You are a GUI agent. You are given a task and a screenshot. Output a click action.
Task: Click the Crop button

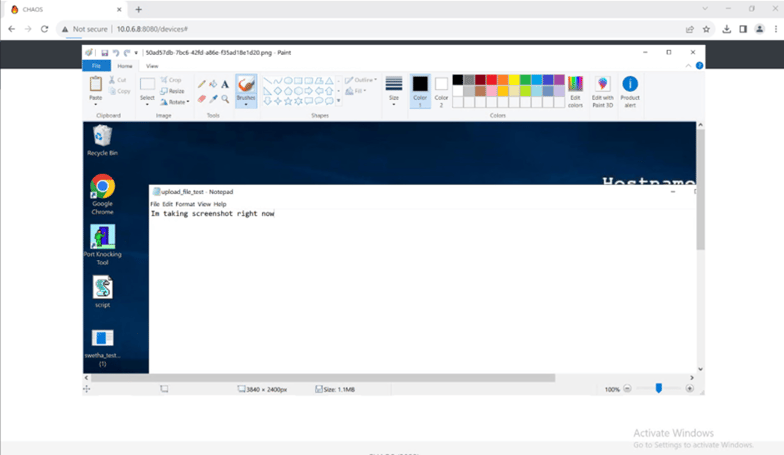pyautogui.click(x=174, y=80)
